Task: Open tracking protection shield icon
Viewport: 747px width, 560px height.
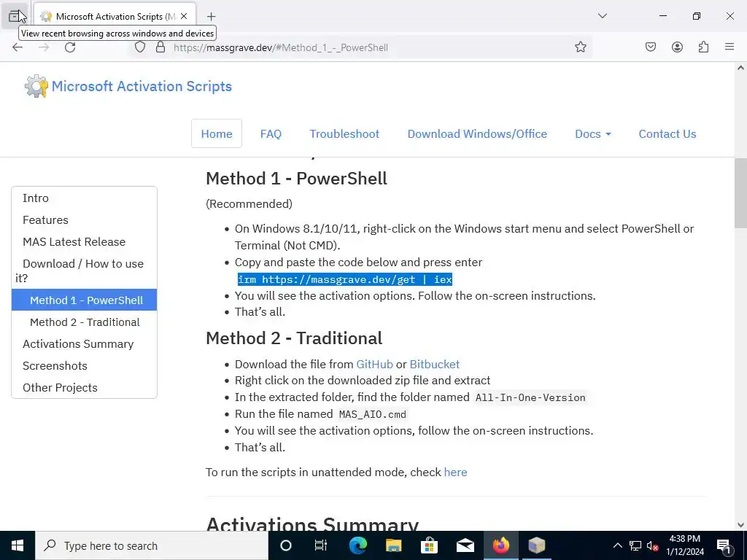Action: coord(139,47)
